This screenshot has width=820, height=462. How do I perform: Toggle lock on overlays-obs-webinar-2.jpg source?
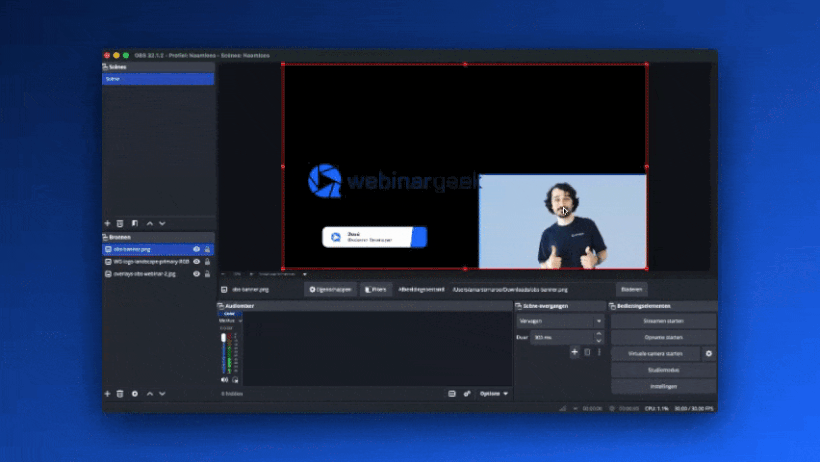(207, 274)
